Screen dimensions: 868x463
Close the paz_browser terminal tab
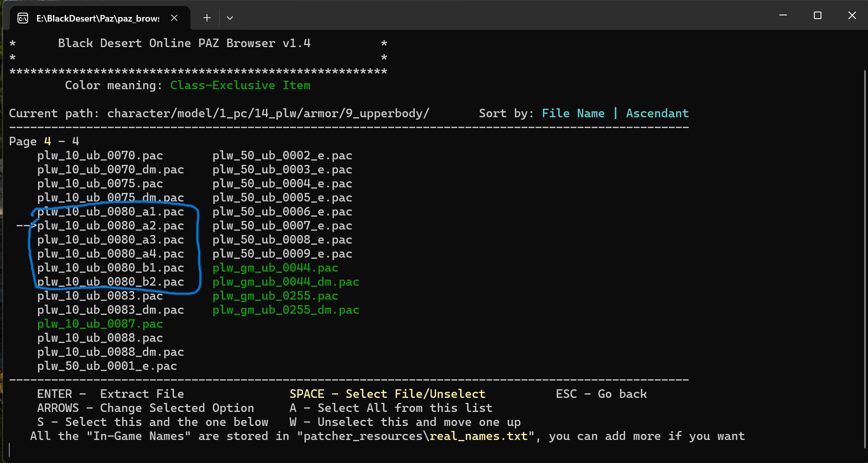click(x=174, y=18)
